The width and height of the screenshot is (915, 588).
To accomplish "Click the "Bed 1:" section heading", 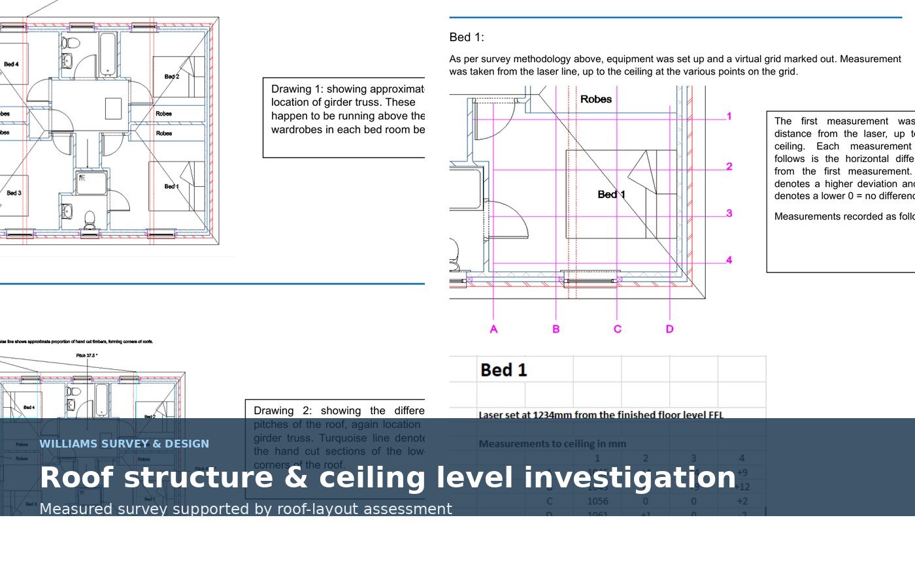I will pyautogui.click(x=467, y=37).
